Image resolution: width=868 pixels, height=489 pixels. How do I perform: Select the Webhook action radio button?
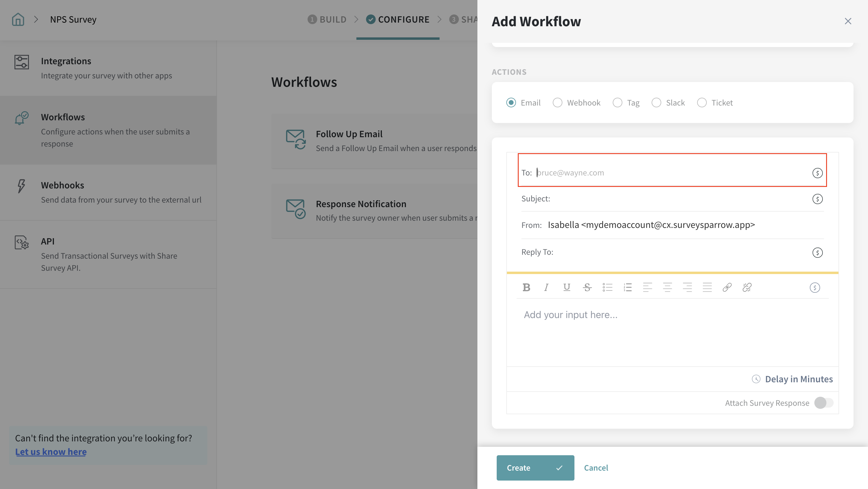557,103
